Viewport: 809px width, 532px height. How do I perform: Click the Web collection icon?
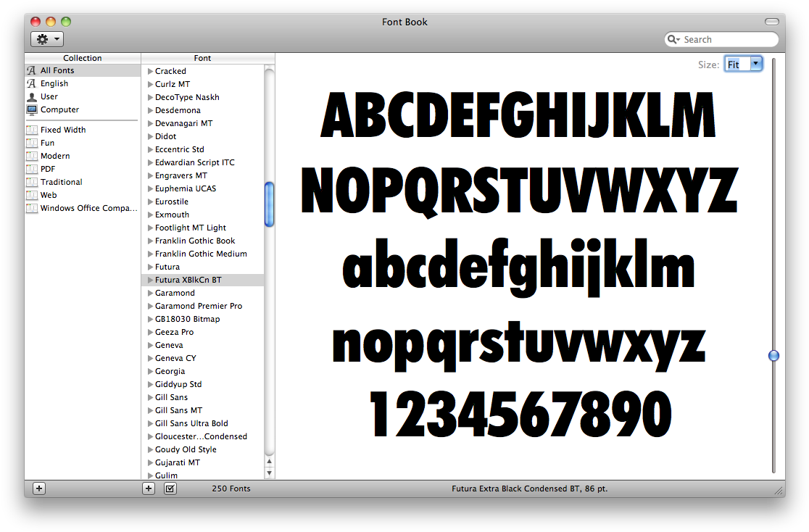[32, 195]
